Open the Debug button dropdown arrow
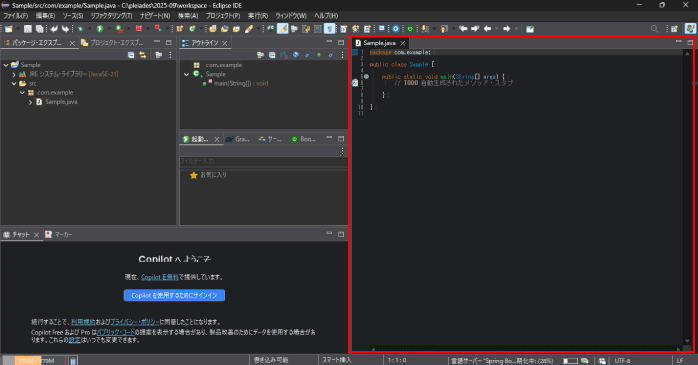The image size is (698, 365). click(89, 29)
